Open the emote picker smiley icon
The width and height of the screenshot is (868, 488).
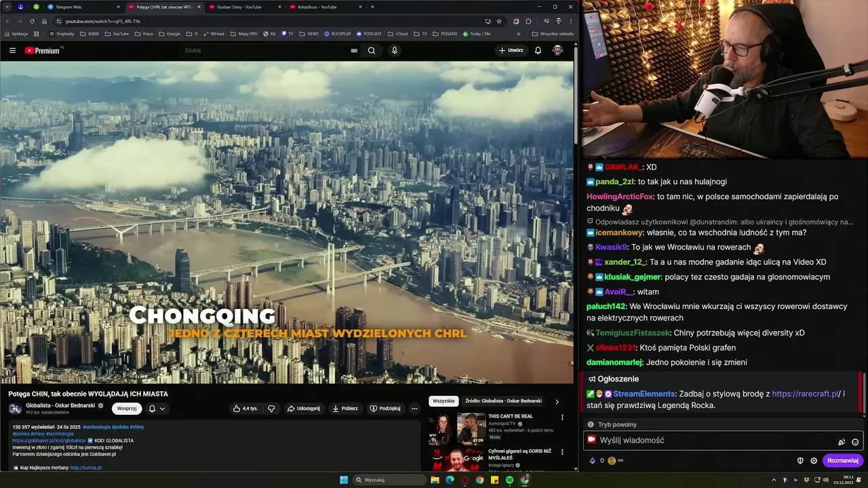click(x=855, y=442)
